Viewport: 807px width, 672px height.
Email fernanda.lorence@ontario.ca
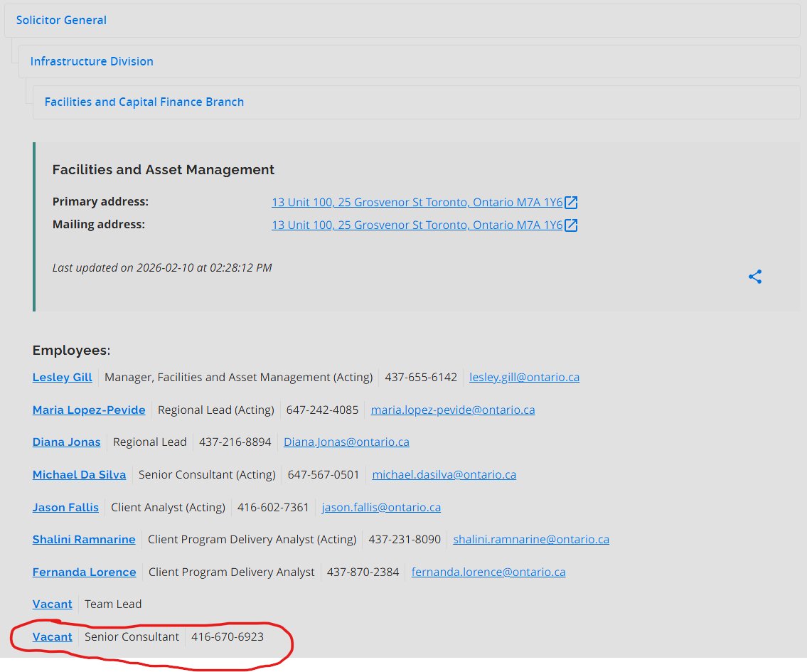pyautogui.click(x=488, y=572)
